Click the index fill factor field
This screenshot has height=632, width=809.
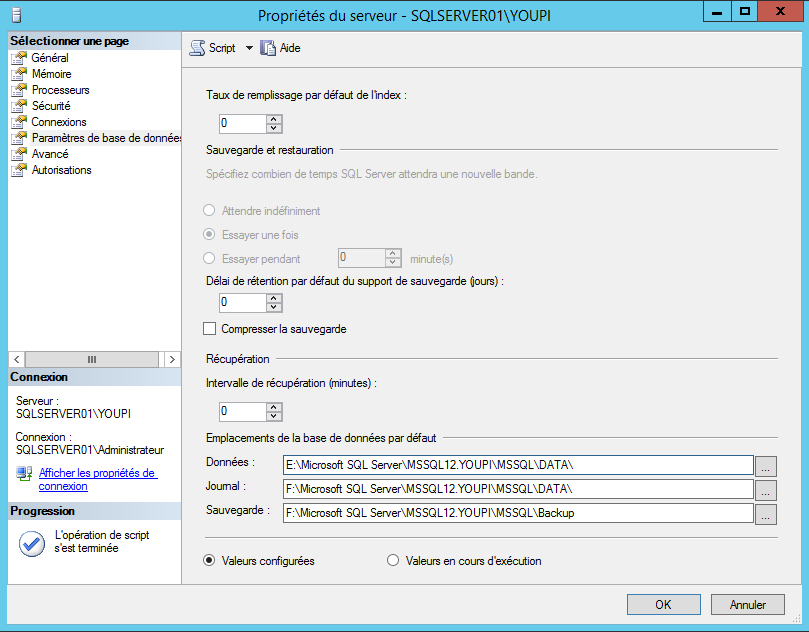[243, 123]
